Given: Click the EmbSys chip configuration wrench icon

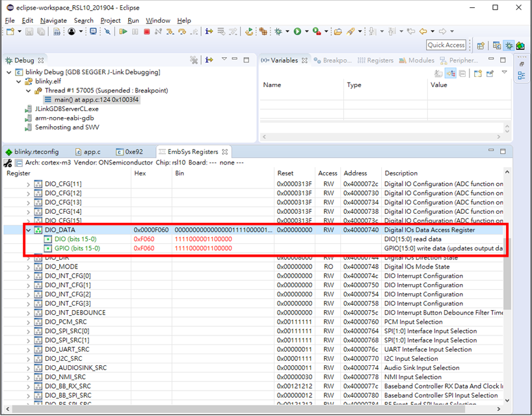Looking at the screenshot, I should click(x=8, y=162).
